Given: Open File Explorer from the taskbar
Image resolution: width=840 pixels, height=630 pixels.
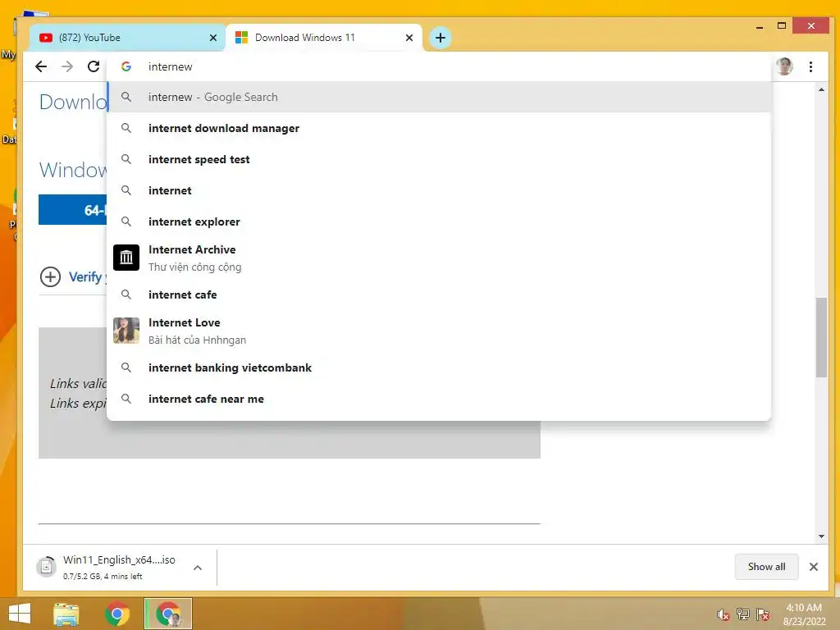Looking at the screenshot, I should (66, 614).
